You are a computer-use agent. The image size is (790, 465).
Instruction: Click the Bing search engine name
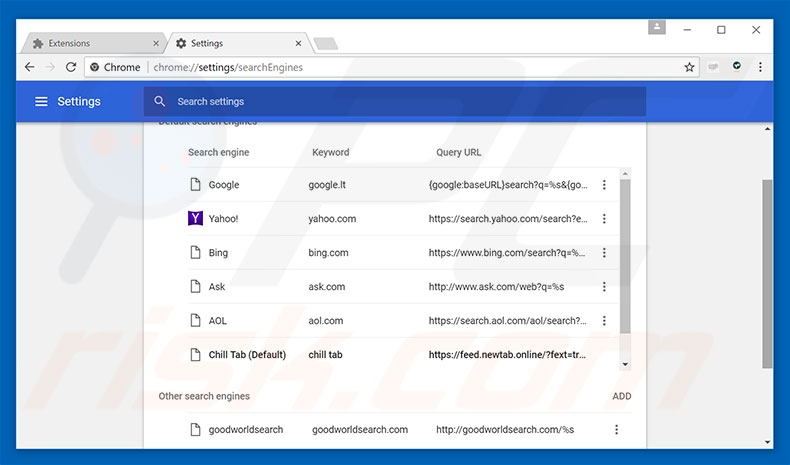coord(218,253)
